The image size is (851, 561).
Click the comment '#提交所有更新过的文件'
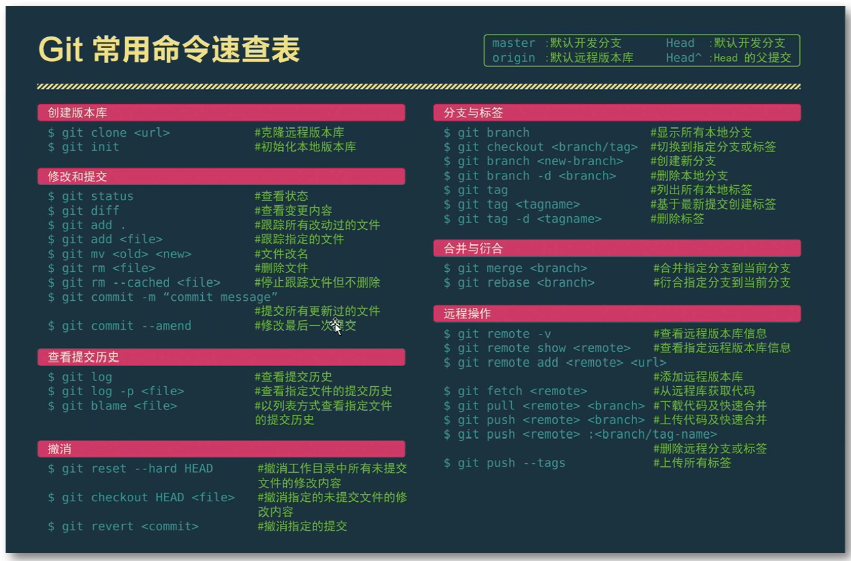tap(317, 311)
